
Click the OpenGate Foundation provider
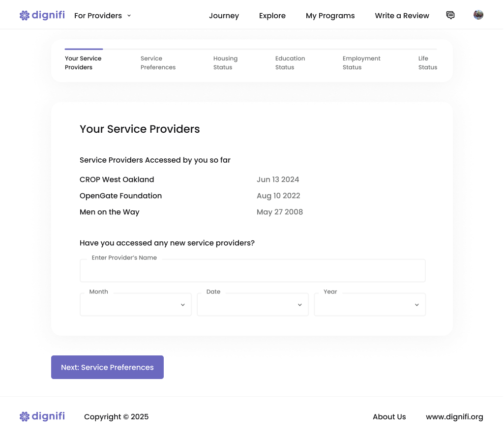(120, 196)
